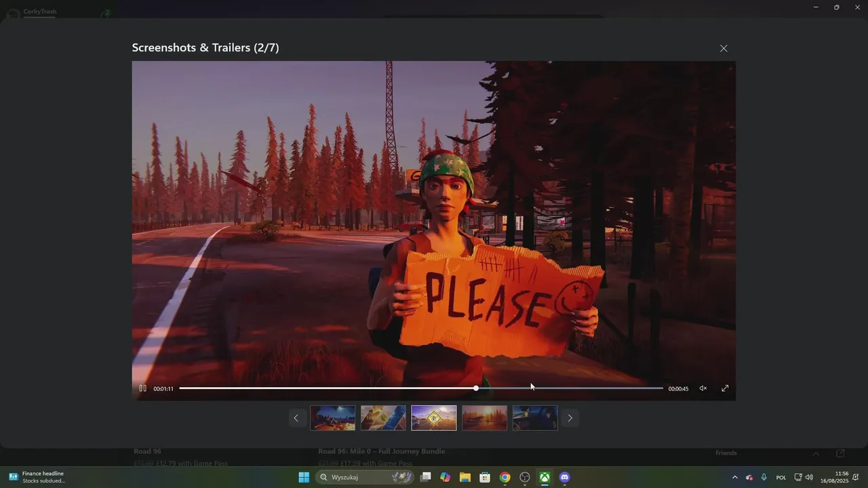Open File Explorer from taskbar

465,477
